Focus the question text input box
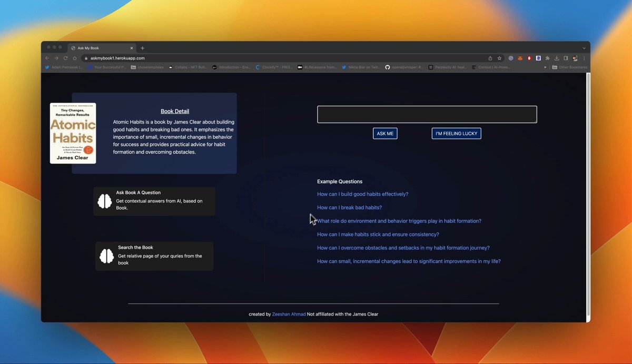 coord(427,115)
